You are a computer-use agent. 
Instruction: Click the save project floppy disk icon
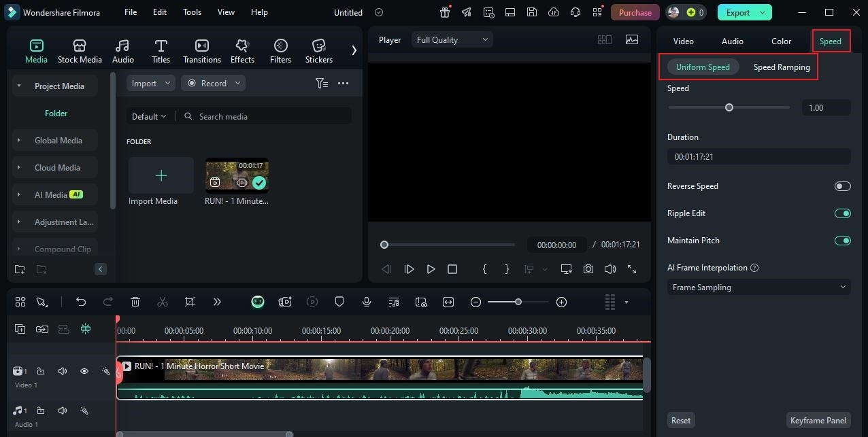pyautogui.click(x=532, y=12)
